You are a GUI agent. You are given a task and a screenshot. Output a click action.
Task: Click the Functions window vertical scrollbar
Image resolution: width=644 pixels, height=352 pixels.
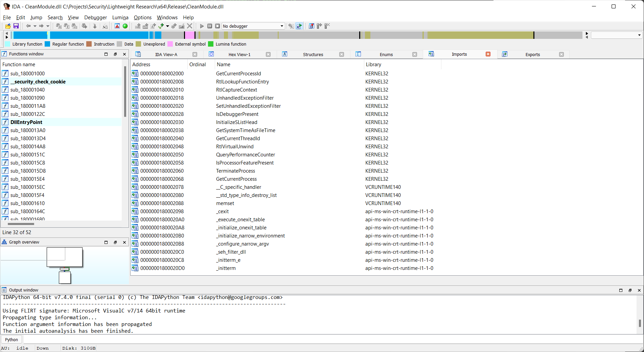(x=125, y=91)
